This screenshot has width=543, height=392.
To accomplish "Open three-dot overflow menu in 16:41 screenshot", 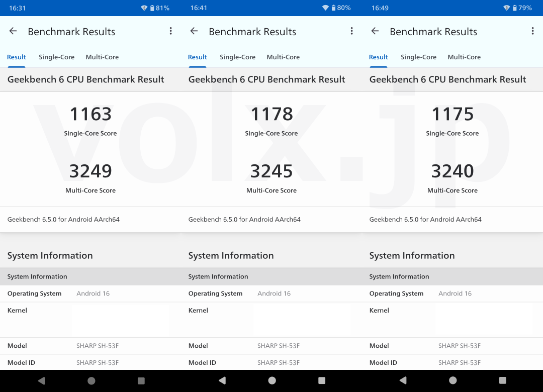I will coord(352,31).
